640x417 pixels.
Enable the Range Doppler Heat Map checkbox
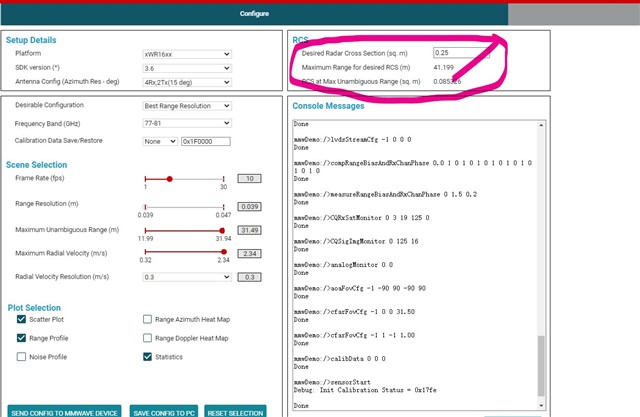[x=147, y=338]
